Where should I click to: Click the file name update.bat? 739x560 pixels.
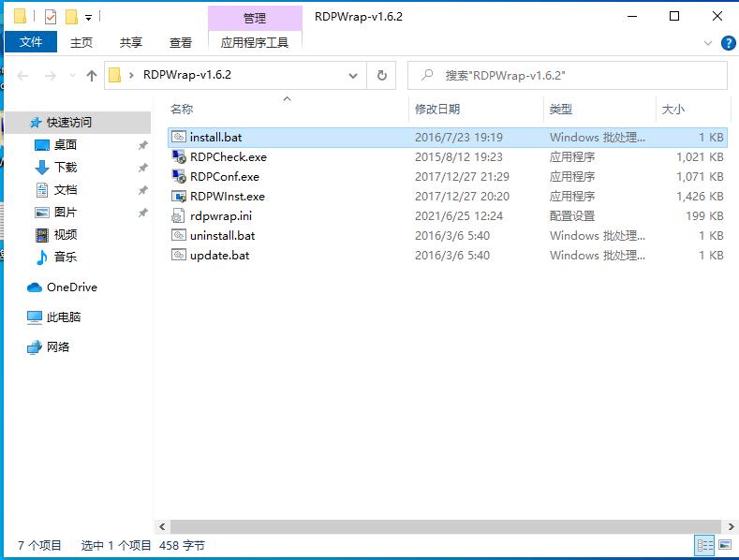pos(219,256)
